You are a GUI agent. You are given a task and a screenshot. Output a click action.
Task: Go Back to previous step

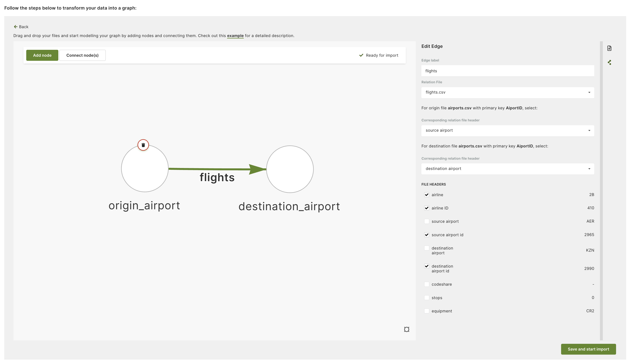click(x=21, y=27)
